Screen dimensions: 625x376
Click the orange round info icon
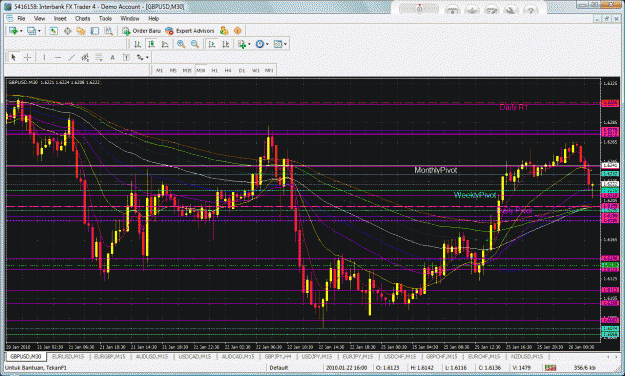pyautogui.click(x=238, y=31)
